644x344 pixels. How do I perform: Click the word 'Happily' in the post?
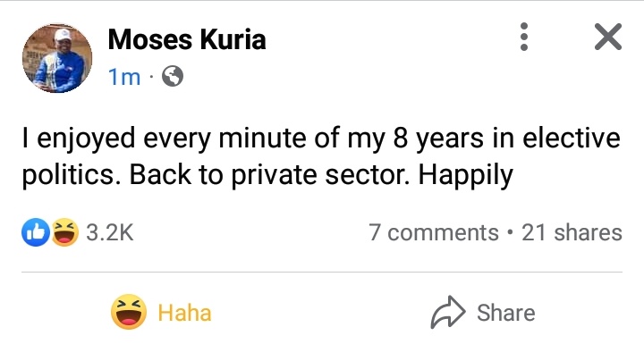[x=466, y=176]
